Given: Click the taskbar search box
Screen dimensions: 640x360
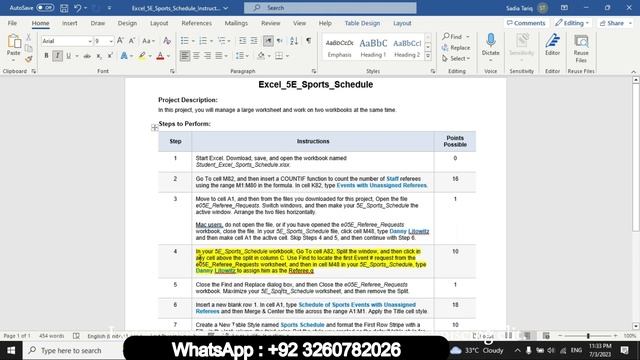Looking at the screenshot, I should tap(73, 351).
